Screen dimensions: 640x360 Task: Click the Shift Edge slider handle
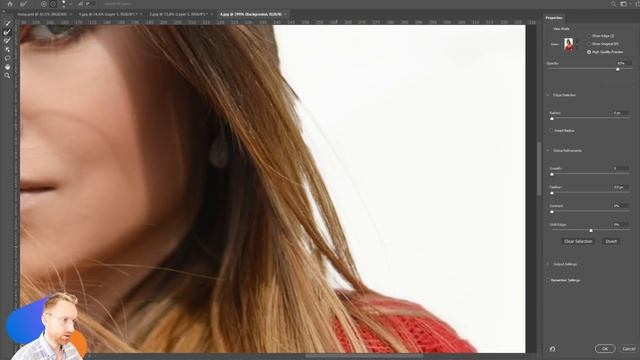591,230
